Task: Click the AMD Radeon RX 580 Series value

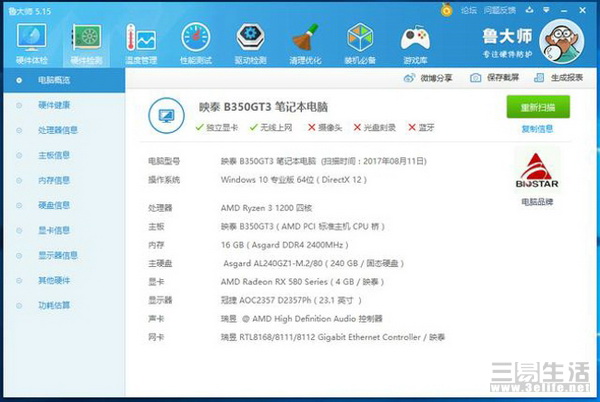Action: [x=302, y=282]
